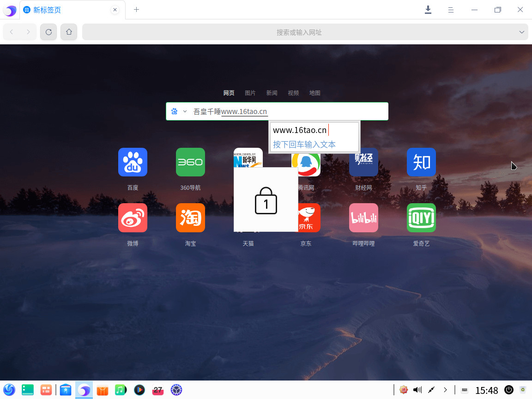Open the 财经网 shortcut icon
Screen dimensions: 532x399
click(363, 162)
